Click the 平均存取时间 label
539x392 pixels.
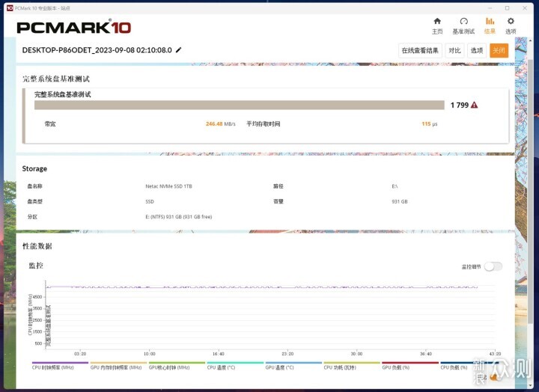coord(263,123)
